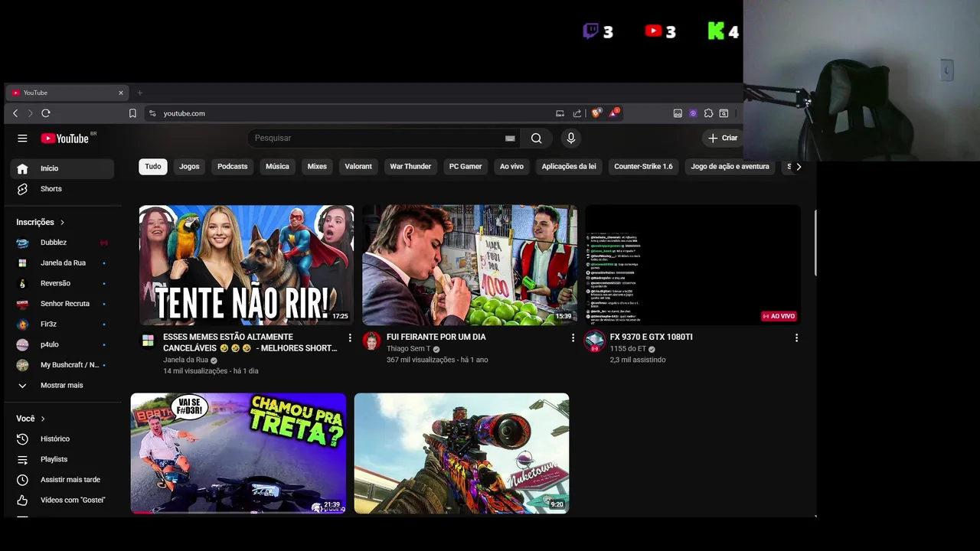This screenshot has height=551, width=980.
Task: Open Playlists in the sidebar
Action: point(62,459)
